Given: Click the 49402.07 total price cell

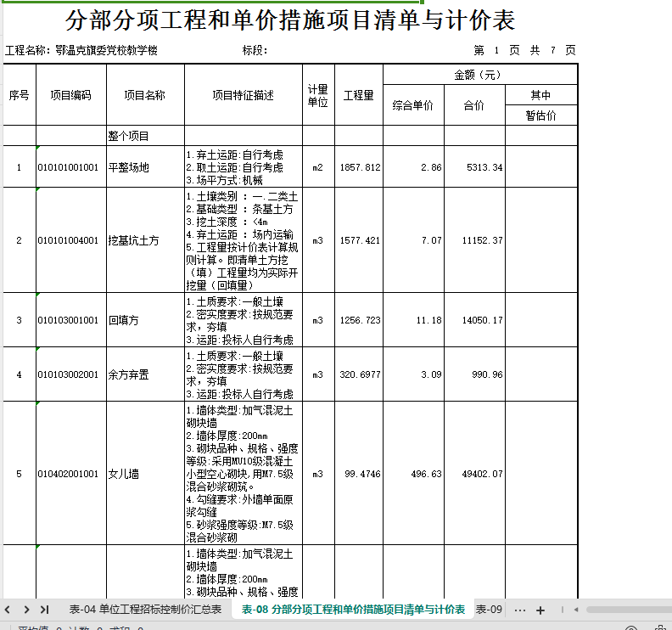Looking at the screenshot, I should point(474,474).
